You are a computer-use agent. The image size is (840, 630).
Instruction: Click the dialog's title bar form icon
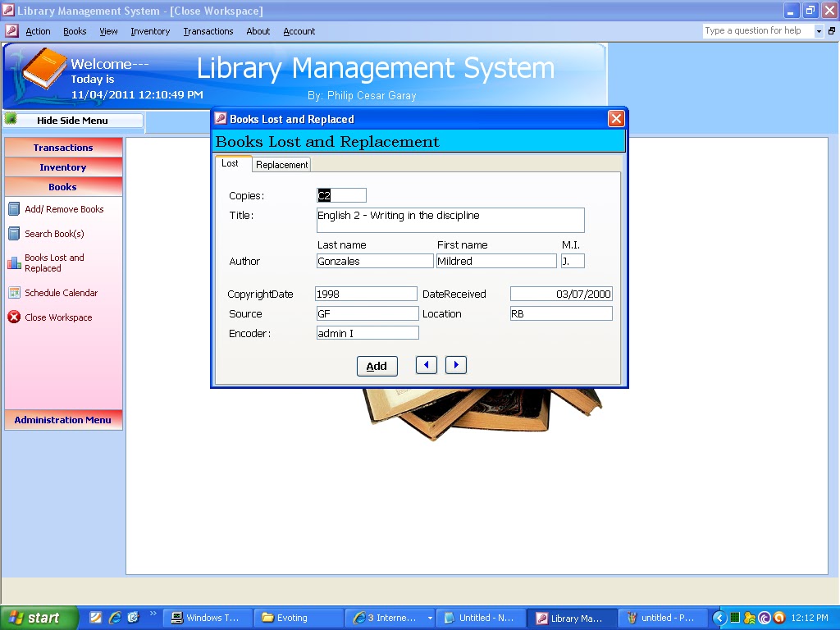pyautogui.click(x=221, y=118)
